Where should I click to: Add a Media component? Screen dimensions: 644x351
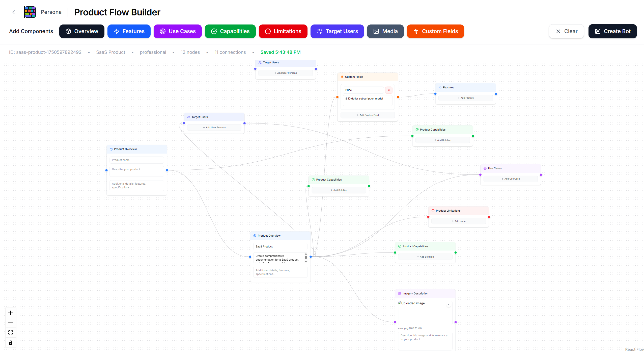385,31
